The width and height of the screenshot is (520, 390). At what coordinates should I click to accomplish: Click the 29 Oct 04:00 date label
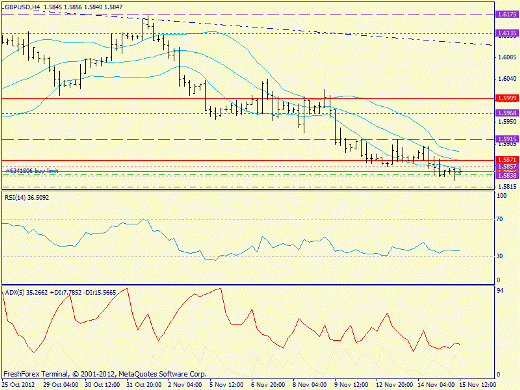pyautogui.click(x=61, y=385)
